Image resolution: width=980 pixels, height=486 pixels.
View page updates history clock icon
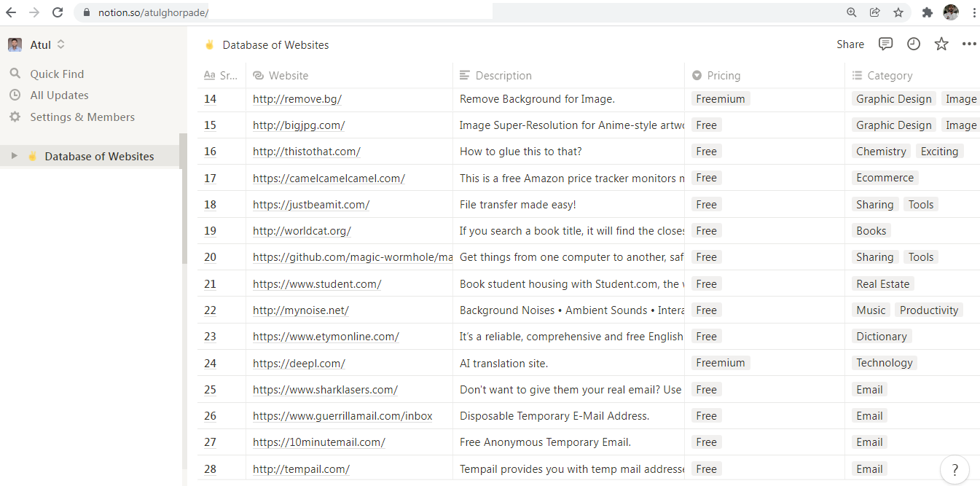[914, 44]
